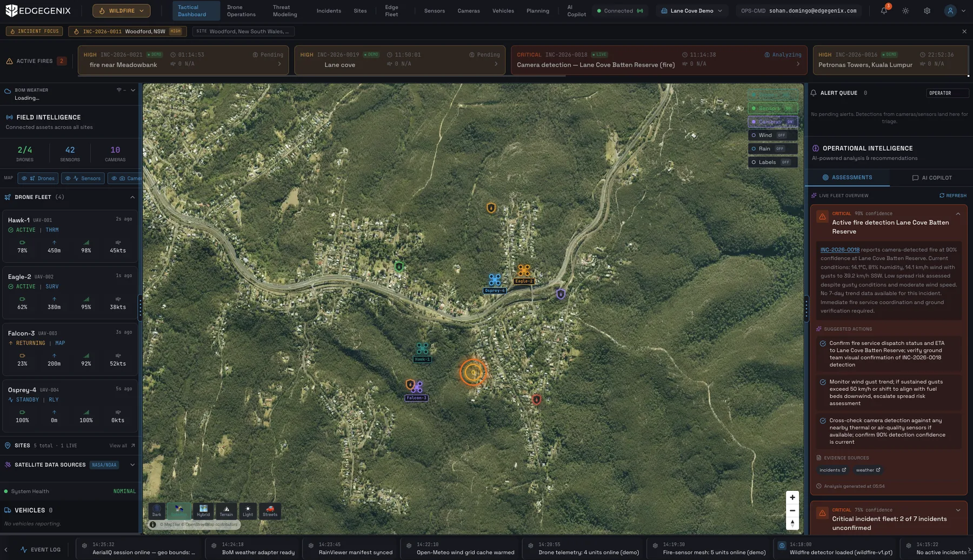Select the orange fire detection marker
This screenshot has width=973, height=560.
tap(473, 372)
